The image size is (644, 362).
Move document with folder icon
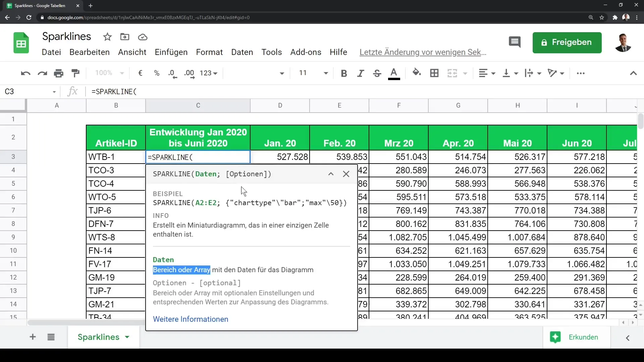pyautogui.click(x=125, y=37)
